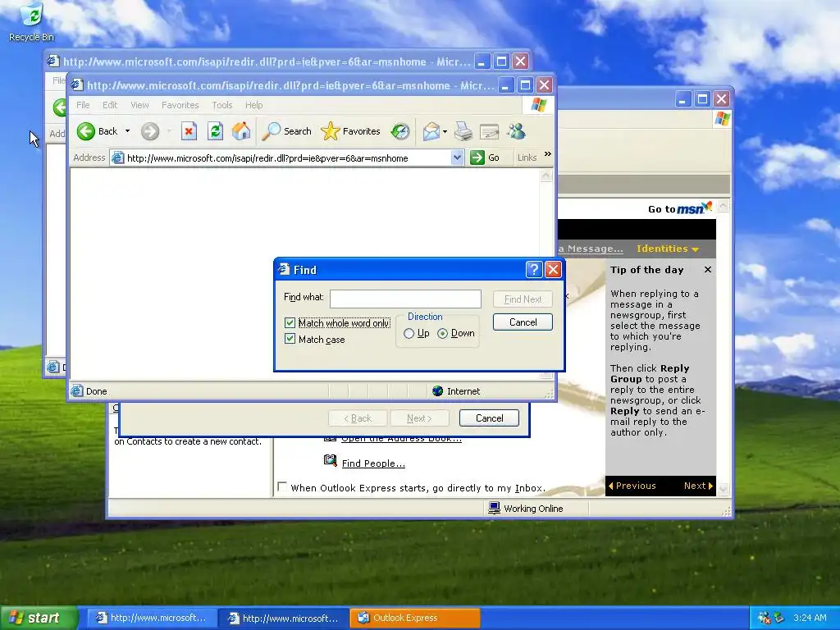Show the Previous tip of the day
840x630 pixels.
coord(632,486)
